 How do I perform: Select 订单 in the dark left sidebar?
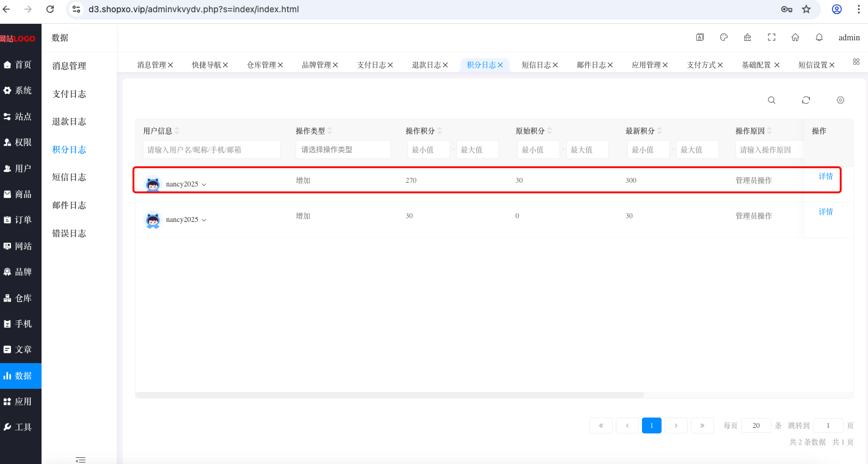click(x=18, y=220)
